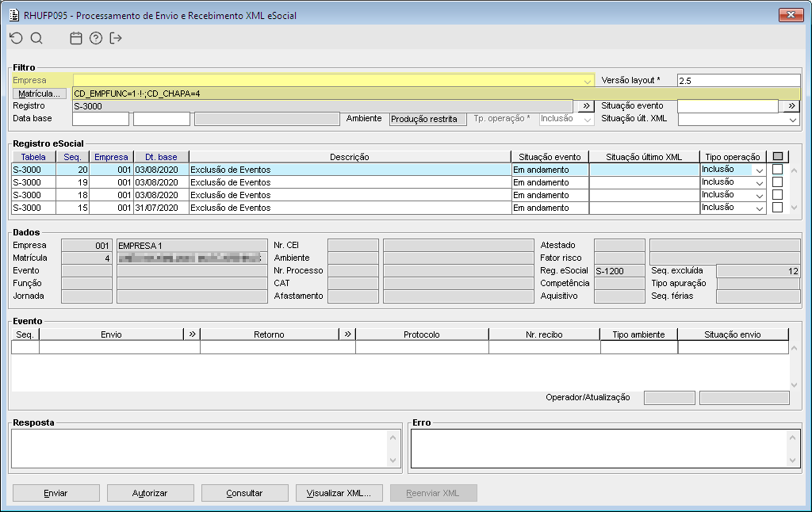
Task: Click the document icon in the title bar
Action: (14, 16)
